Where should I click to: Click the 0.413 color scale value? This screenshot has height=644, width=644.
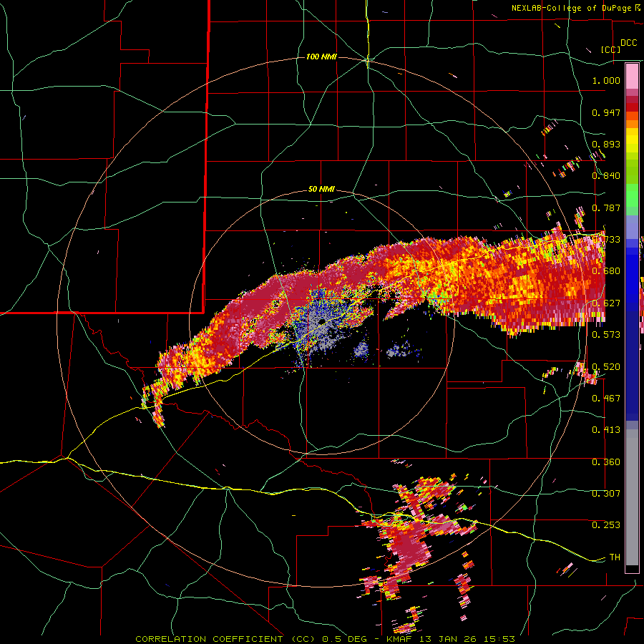coord(606,430)
